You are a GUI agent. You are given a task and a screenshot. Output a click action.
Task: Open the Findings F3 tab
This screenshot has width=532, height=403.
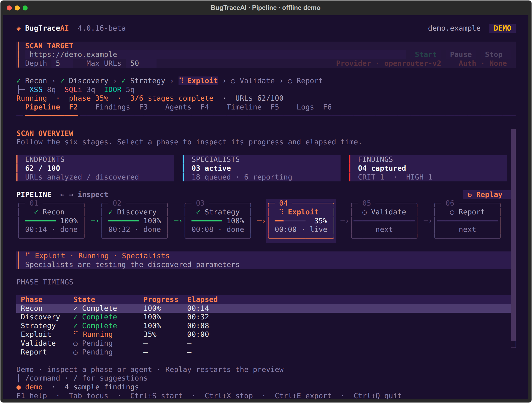[x=122, y=107]
